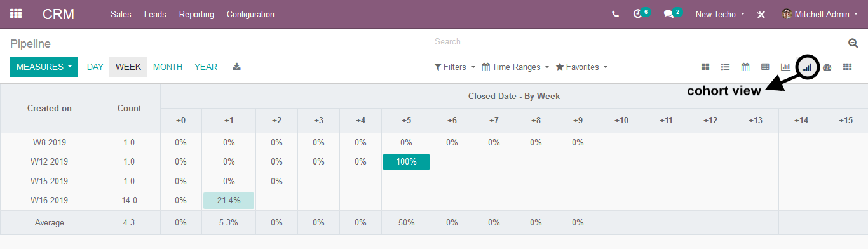Click the Count column header
868x249 pixels.
130,109
